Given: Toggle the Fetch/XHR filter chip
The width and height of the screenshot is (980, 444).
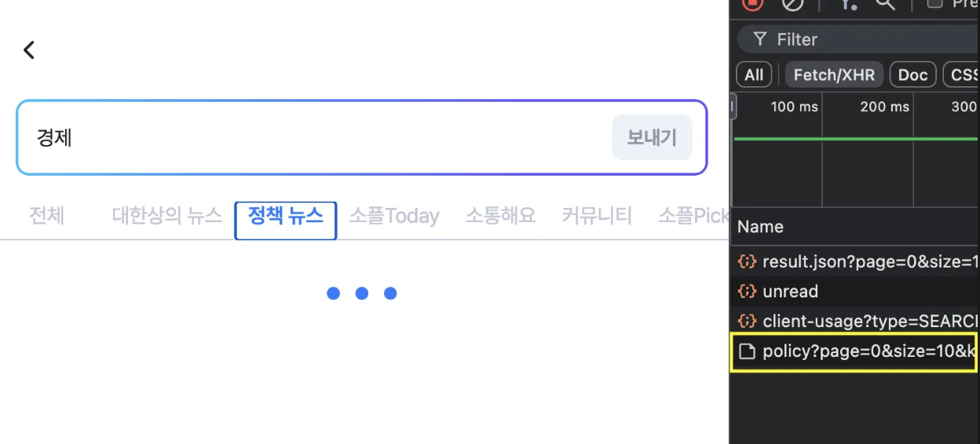Looking at the screenshot, I should tap(834, 75).
